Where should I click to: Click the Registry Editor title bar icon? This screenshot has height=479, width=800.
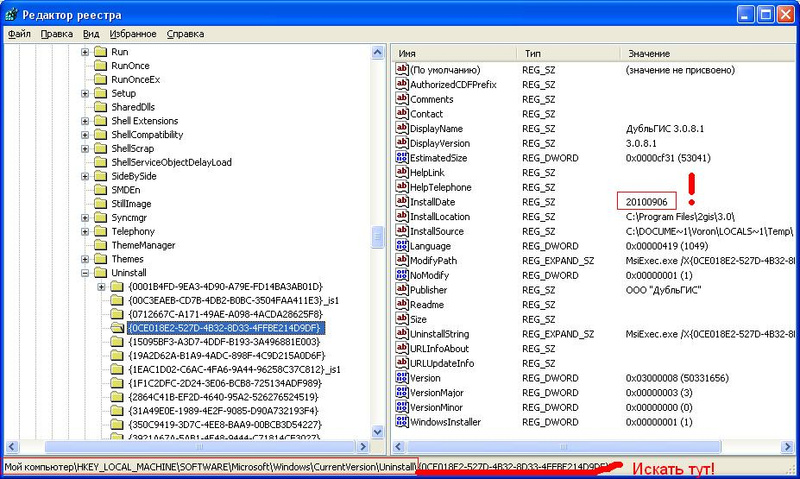[x=14, y=14]
